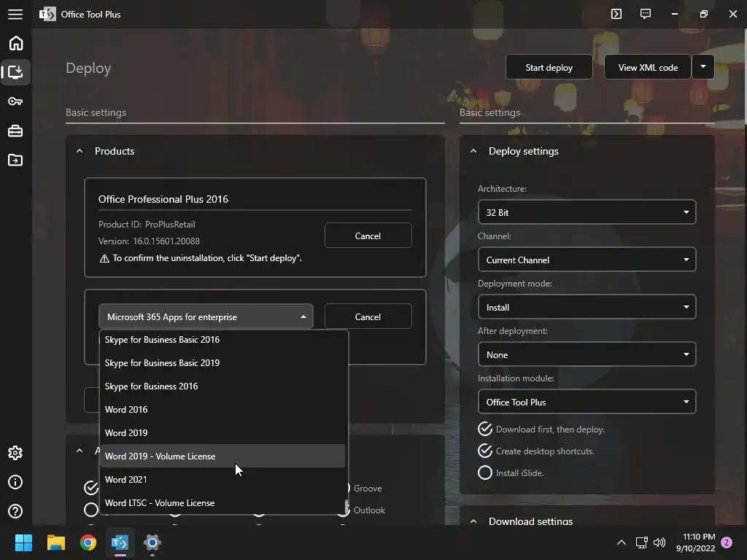
Task: Open the Channel dropdown
Action: point(587,260)
